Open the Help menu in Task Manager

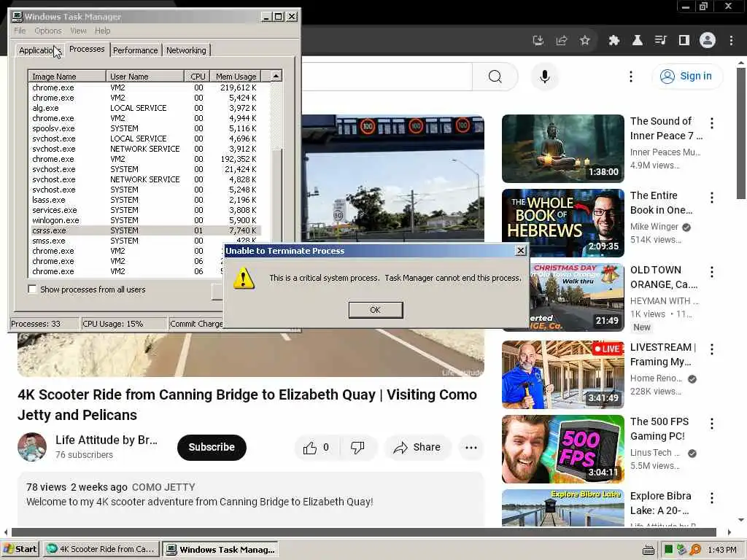pyautogui.click(x=102, y=31)
